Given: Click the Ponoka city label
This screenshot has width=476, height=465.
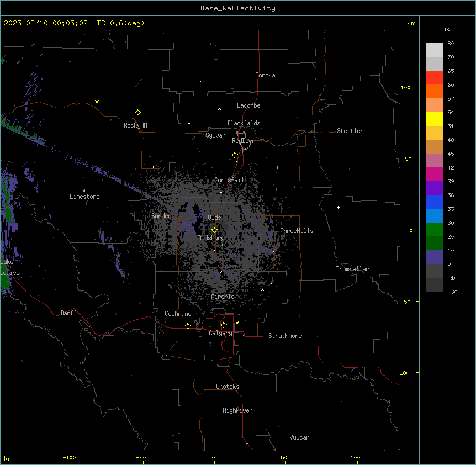Looking at the screenshot, I should (x=265, y=75).
